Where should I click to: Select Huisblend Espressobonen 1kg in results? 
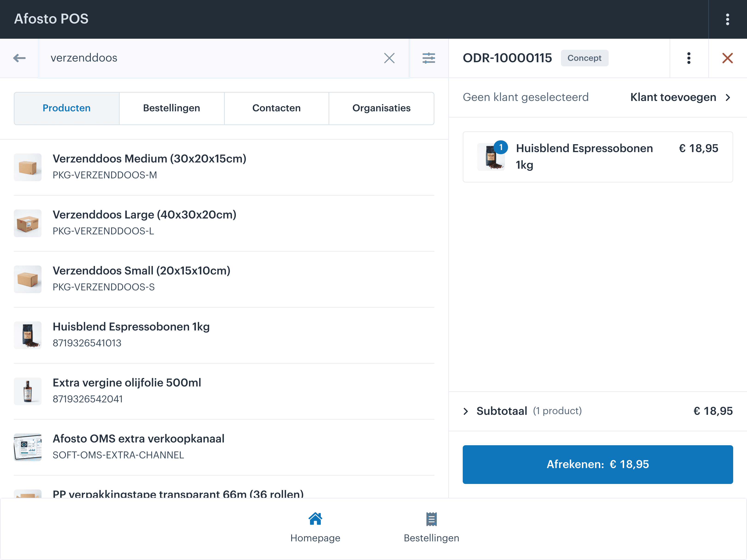(224, 336)
